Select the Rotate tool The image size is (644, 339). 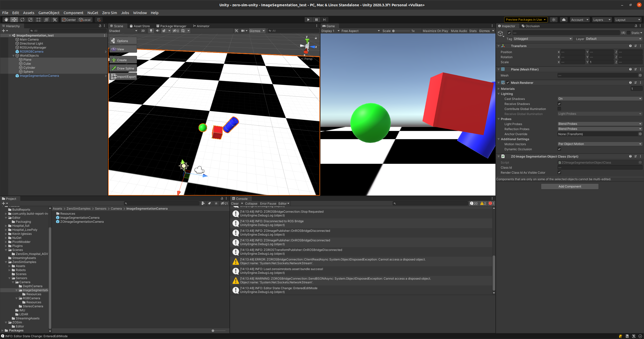point(22,20)
